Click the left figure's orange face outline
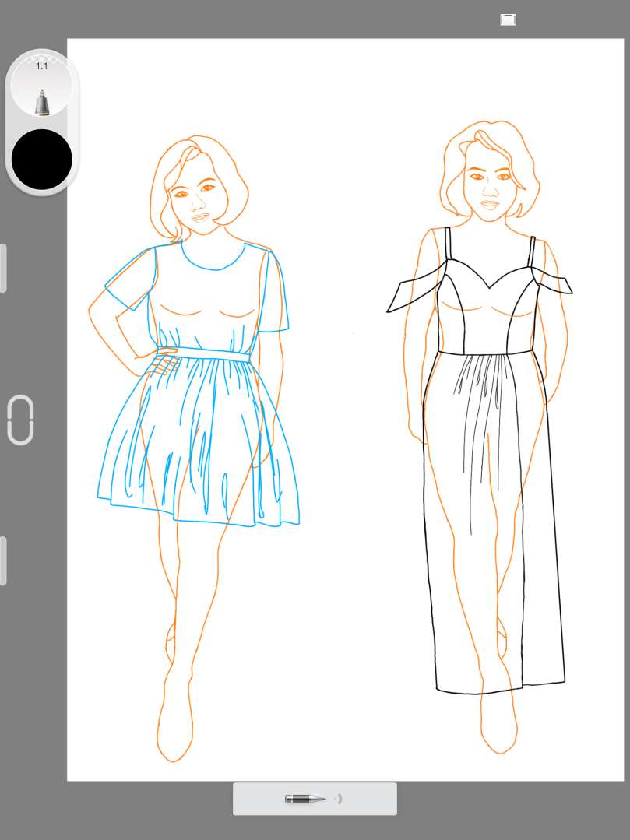This screenshot has width=630, height=840. (195, 195)
